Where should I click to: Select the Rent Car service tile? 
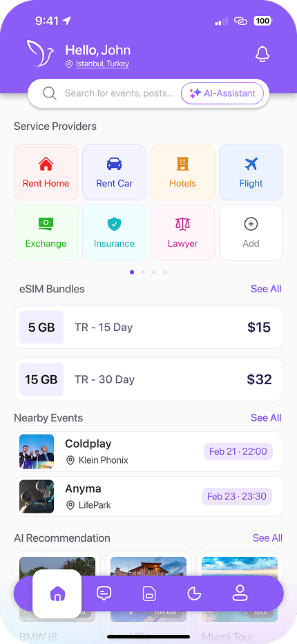pyautogui.click(x=114, y=173)
